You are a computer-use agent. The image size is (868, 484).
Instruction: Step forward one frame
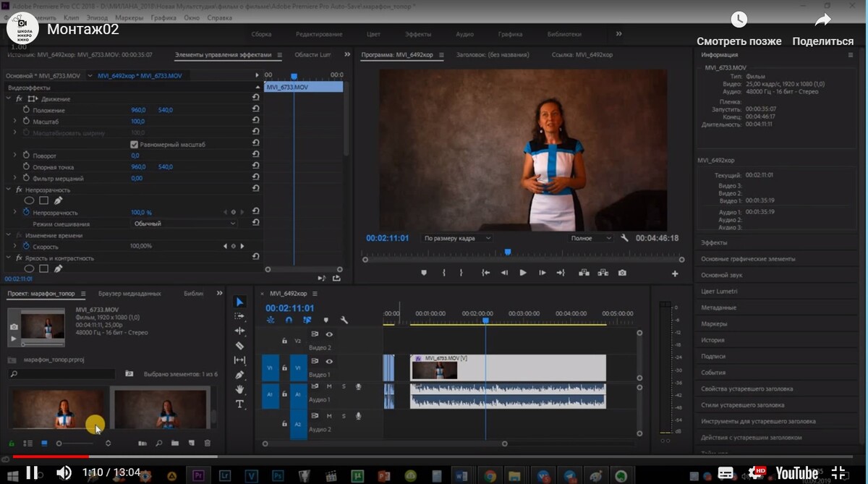point(542,273)
